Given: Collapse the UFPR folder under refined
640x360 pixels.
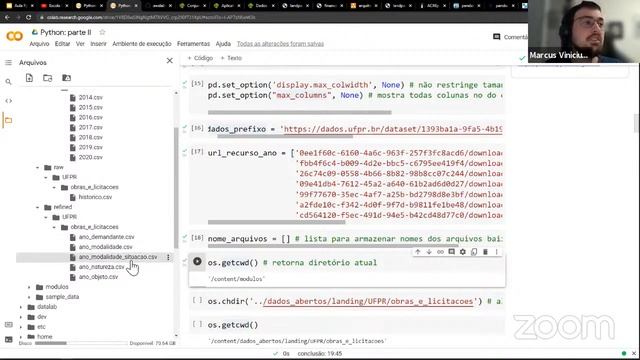Looking at the screenshot, I should coord(46,217).
